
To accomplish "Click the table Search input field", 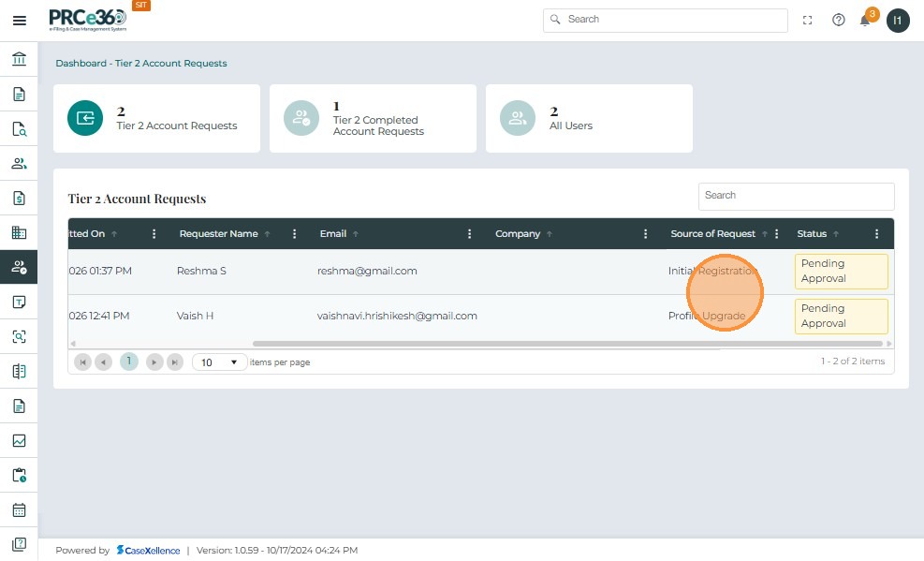I will point(796,197).
